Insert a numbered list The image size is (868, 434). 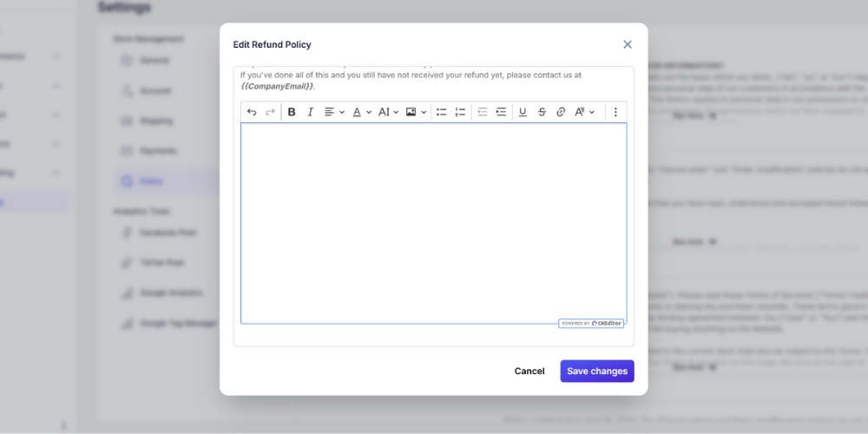[460, 112]
